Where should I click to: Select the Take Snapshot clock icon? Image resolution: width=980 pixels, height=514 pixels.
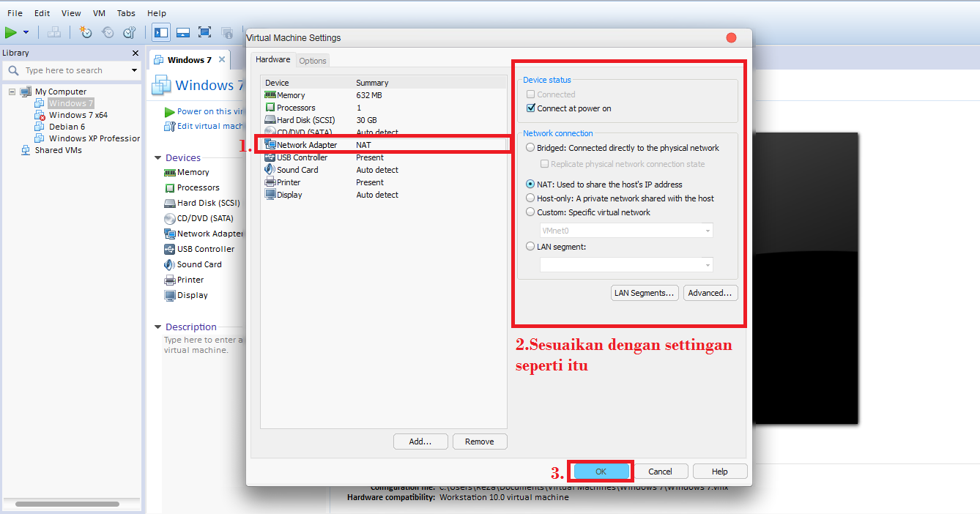tap(86, 32)
